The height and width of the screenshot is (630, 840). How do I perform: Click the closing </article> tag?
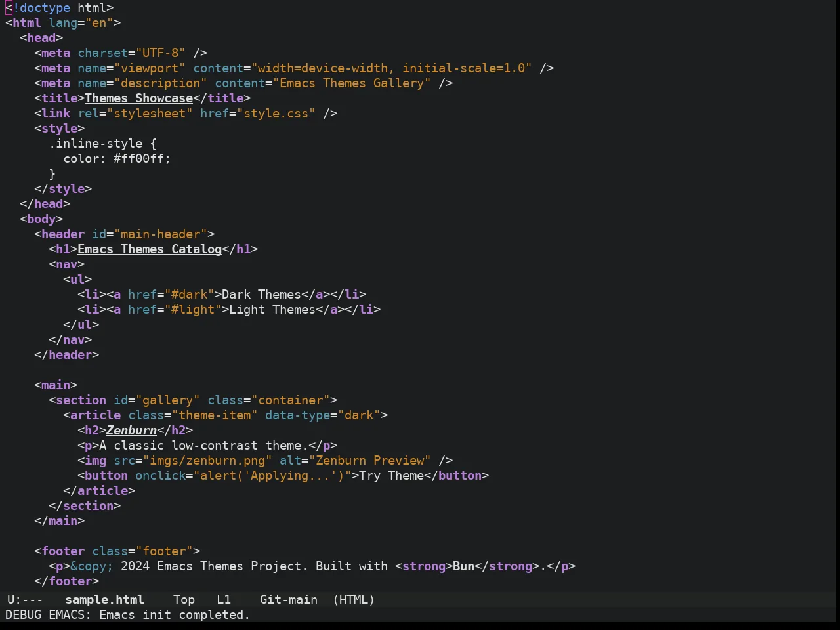(x=99, y=490)
